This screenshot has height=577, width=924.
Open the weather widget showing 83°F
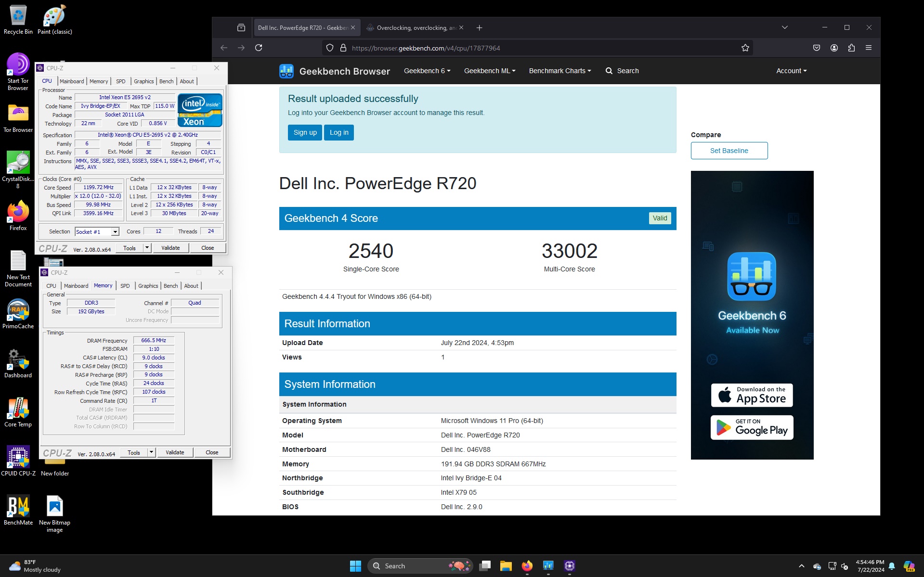click(x=35, y=566)
